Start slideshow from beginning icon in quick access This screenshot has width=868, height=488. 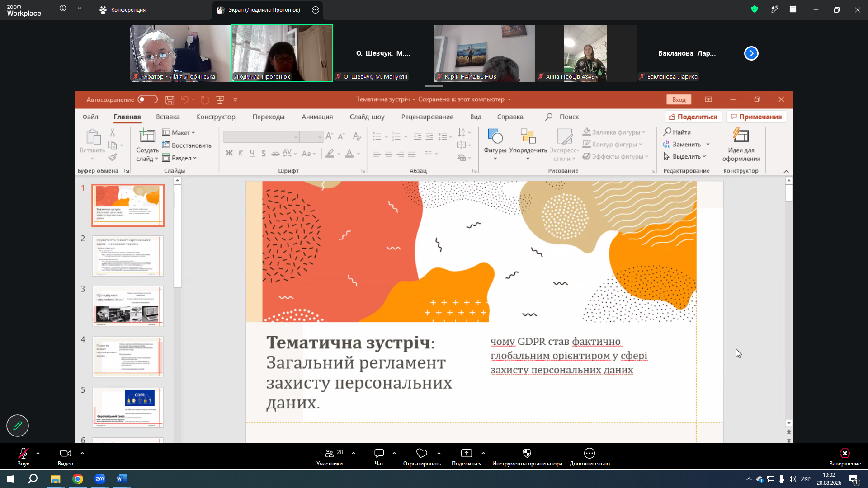point(220,100)
